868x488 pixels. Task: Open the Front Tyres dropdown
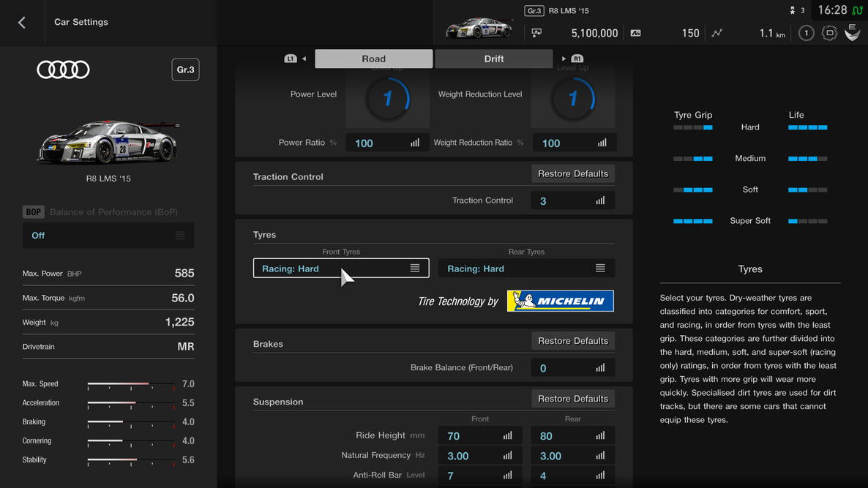point(341,269)
